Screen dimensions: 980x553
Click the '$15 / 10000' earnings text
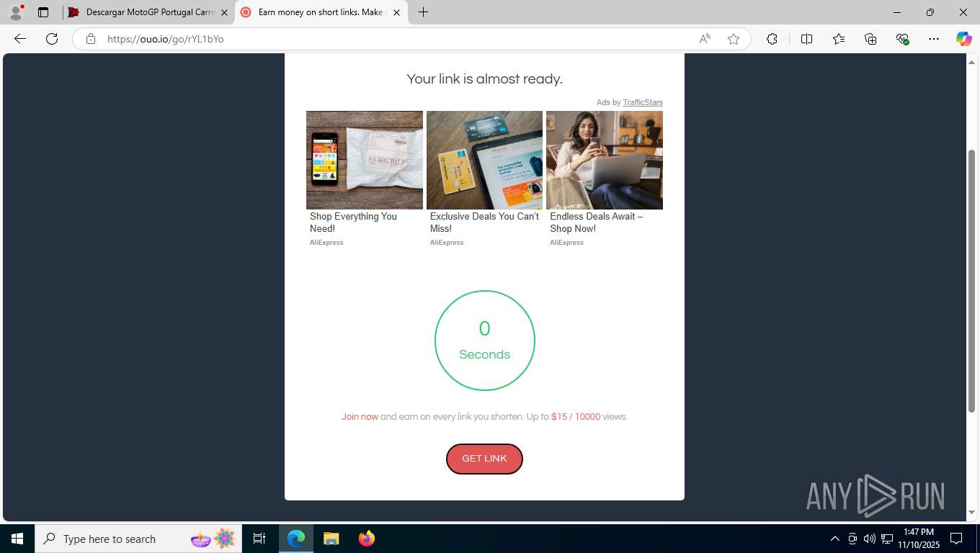coord(576,417)
